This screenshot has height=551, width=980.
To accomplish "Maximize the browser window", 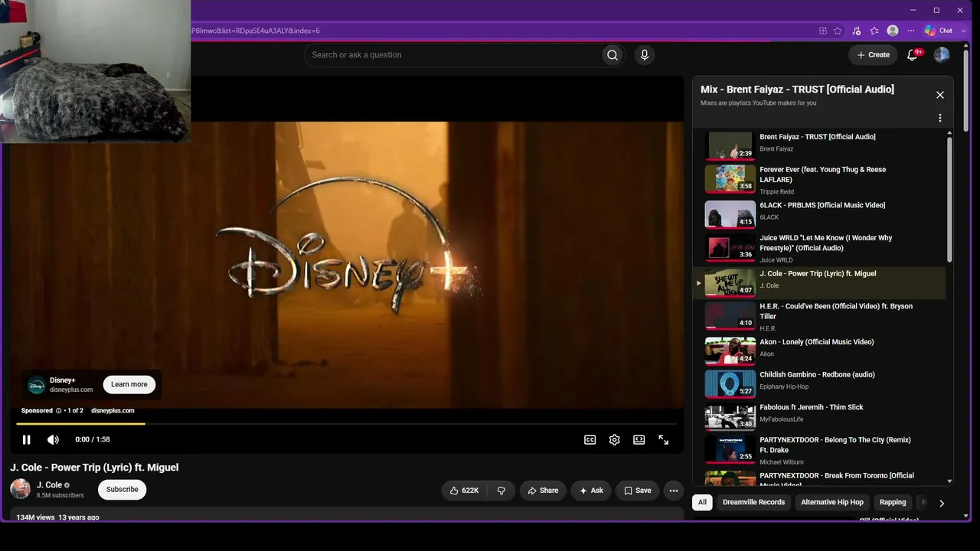I will click(936, 10).
